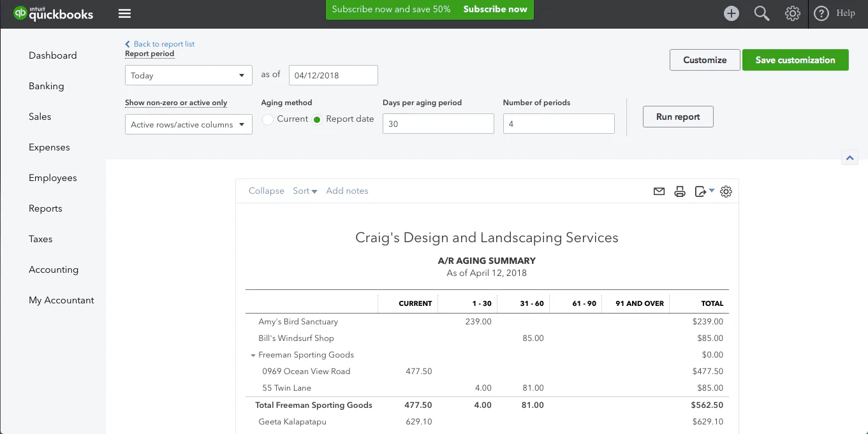Screen dimensions: 868x434
Task: Click the Subscribe now banner button
Action: 495,9
